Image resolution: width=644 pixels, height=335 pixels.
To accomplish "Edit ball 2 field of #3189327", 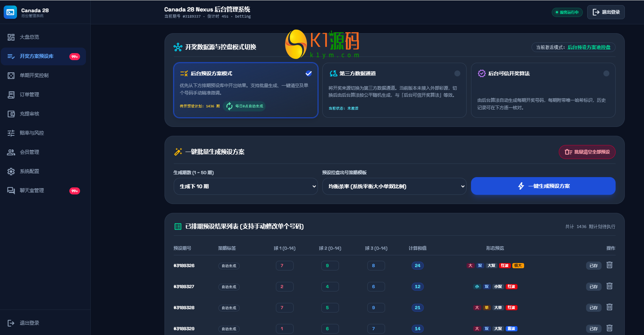I will click(330, 287).
